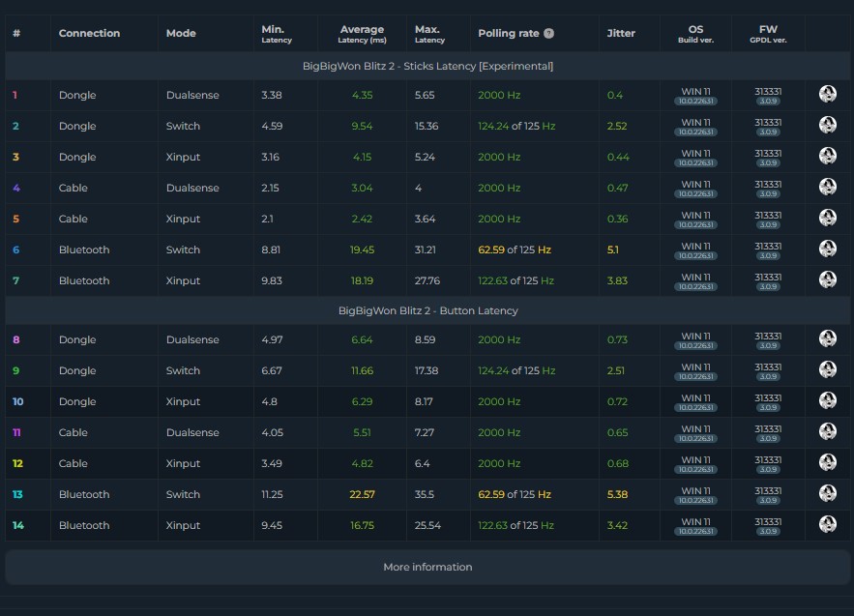Viewport: 854px width, 616px height.
Task: Click Dualsense mode in row 11
Action: (x=192, y=432)
